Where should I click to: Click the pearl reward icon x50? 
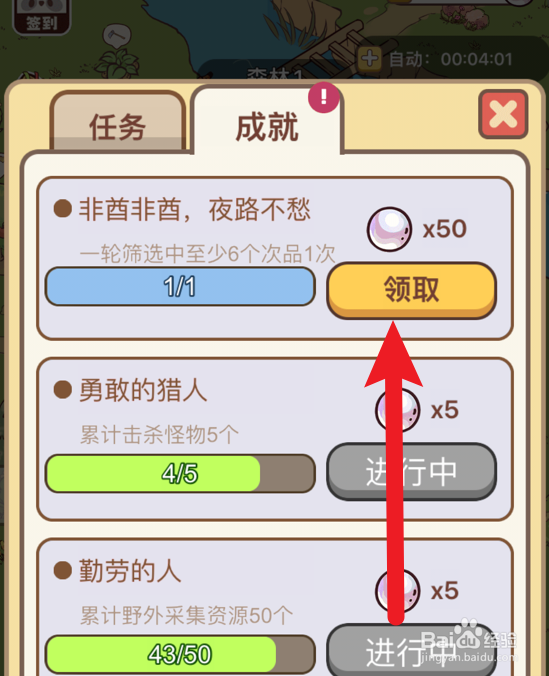pyautogui.click(x=389, y=229)
